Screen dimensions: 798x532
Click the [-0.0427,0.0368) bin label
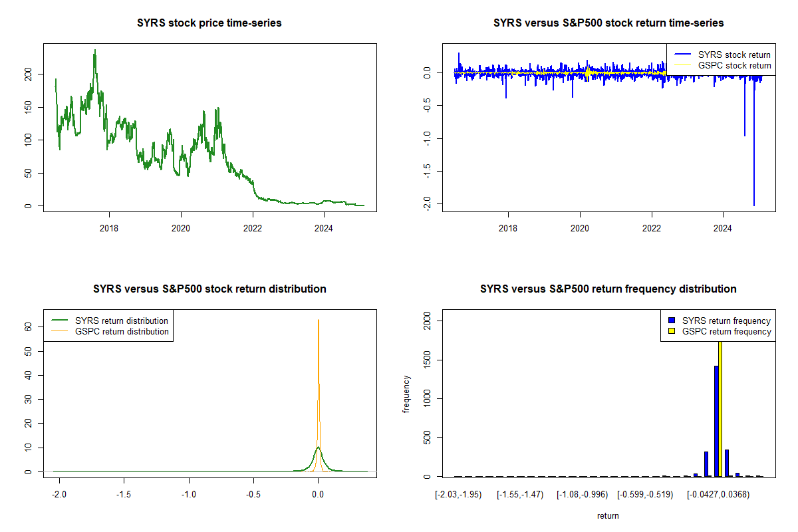[x=718, y=494]
